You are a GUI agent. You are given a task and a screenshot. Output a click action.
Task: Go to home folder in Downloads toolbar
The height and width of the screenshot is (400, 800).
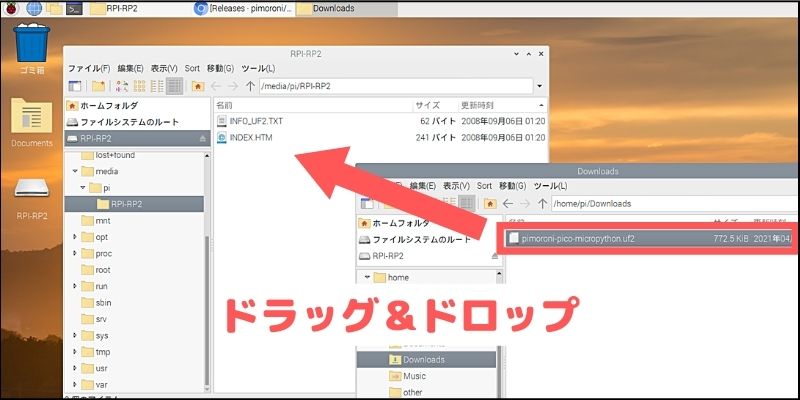coord(490,204)
